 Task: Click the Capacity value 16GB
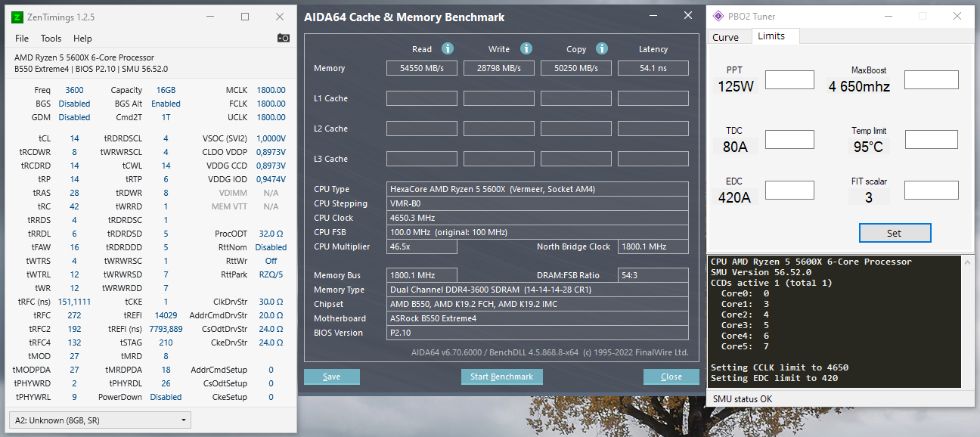pyautogui.click(x=165, y=90)
